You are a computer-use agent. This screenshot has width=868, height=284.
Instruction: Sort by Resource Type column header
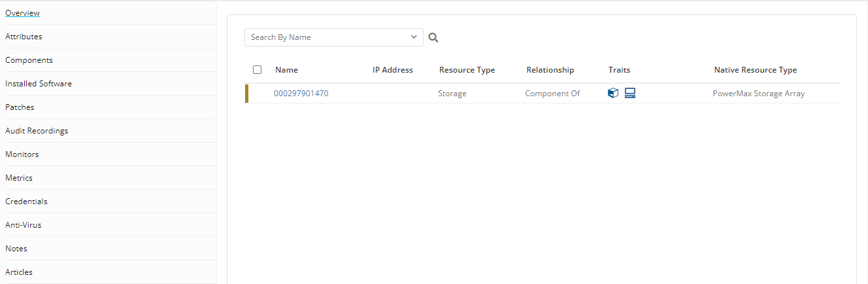(x=467, y=70)
